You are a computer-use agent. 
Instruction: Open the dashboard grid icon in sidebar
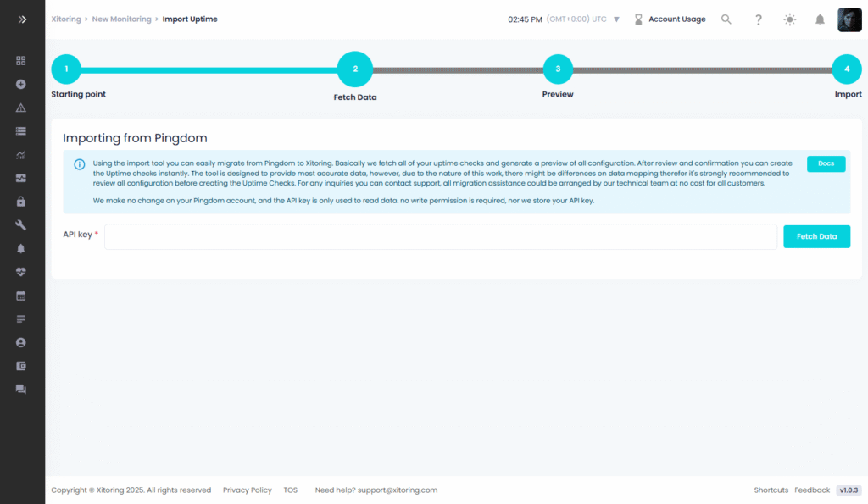tap(21, 61)
